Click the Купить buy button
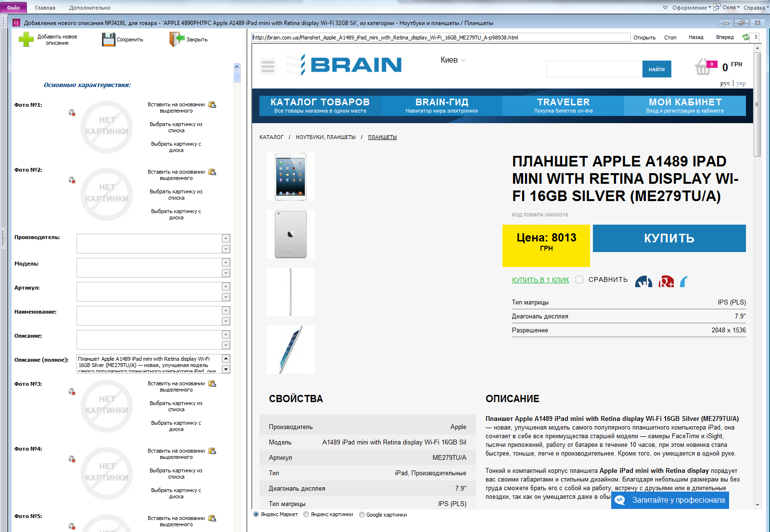 tap(669, 238)
